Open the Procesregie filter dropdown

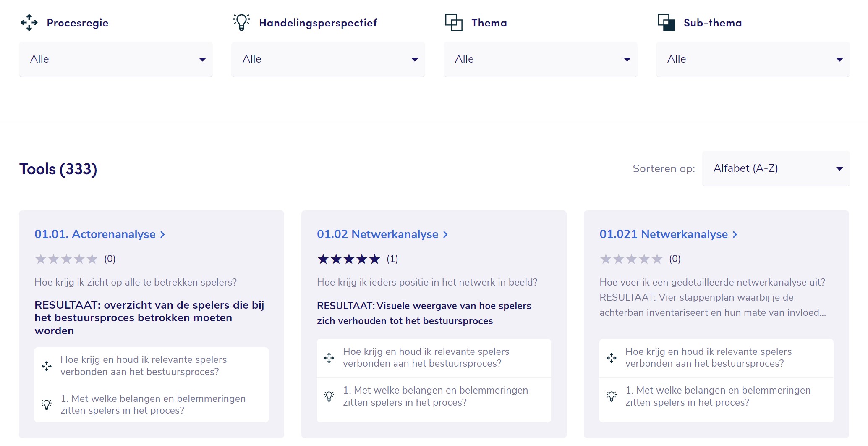click(x=116, y=59)
